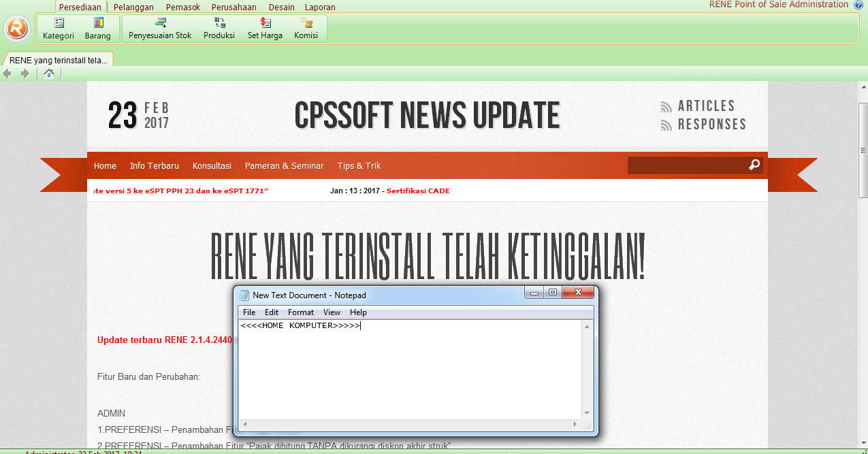The width and height of the screenshot is (868, 454).
Task: Switch to the Desain ribbon tab
Action: click(282, 7)
